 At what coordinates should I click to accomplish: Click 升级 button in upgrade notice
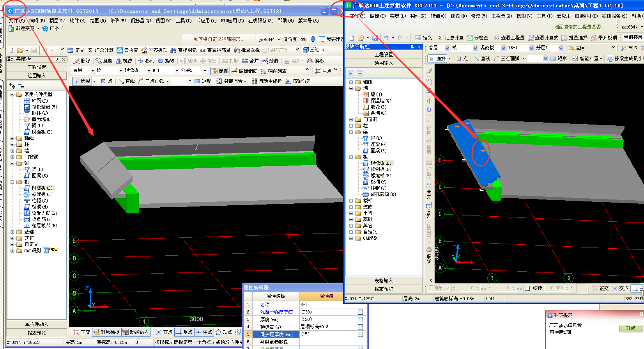[x=631, y=329]
